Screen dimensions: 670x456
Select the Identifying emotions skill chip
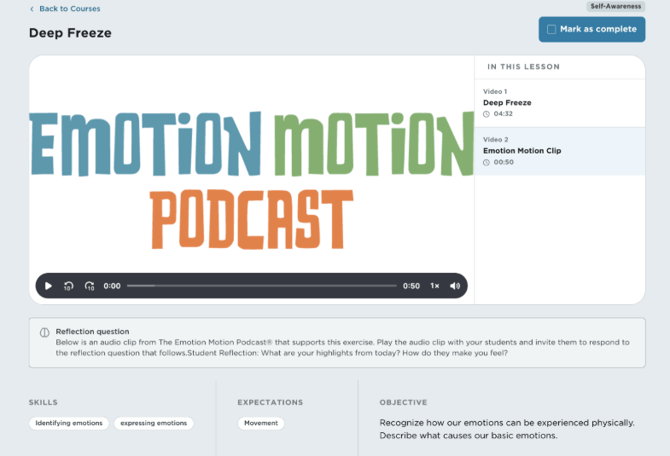(69, 423)
